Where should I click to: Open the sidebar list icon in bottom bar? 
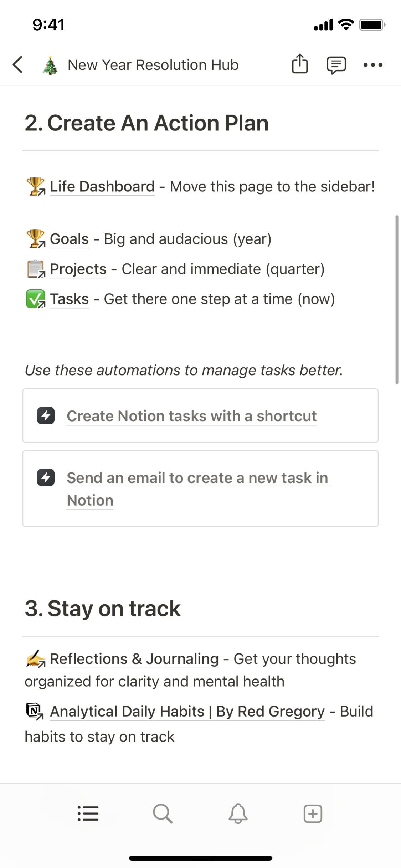(x=88, y=813)
